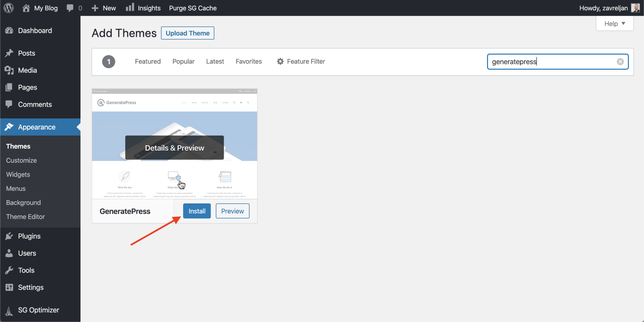Open the Latest themes tab
This screenshot has height=322, width=644.
coord(215,61)
